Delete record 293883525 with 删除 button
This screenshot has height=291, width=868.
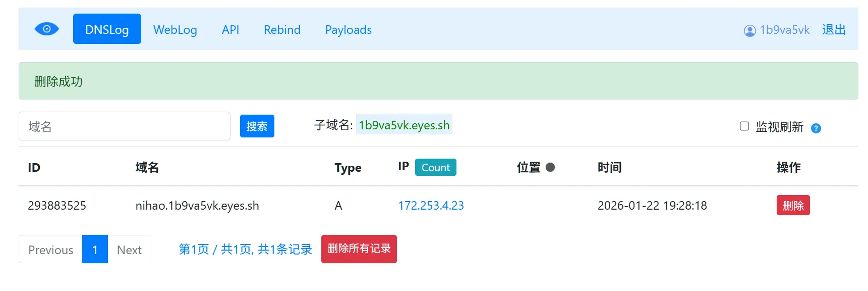click(792, 206)
